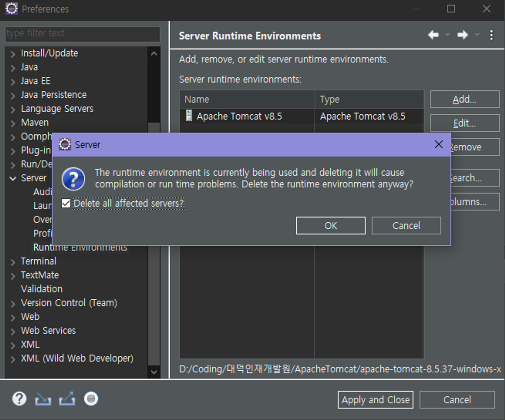Click the export preferences icon
Image resolution: width=505 pixels, height=420 pixels.
(67, 399)
